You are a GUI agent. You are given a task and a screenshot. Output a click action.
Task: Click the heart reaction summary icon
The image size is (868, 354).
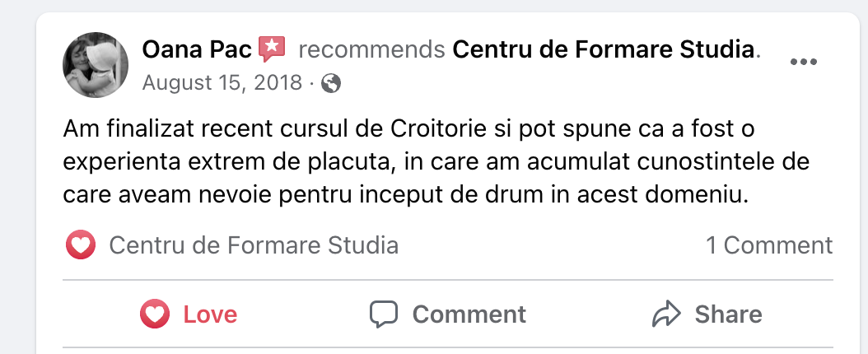point(81,245)
